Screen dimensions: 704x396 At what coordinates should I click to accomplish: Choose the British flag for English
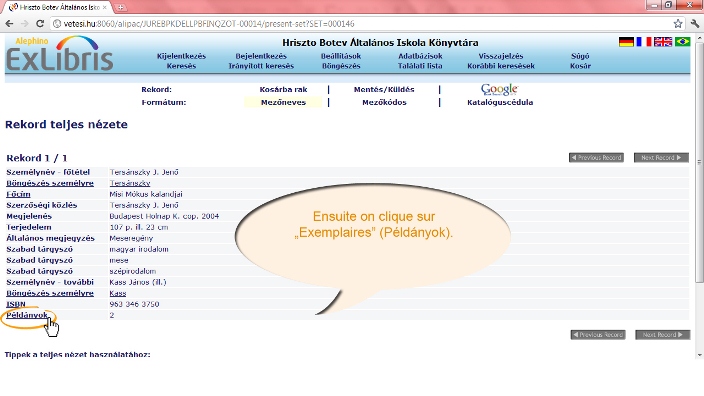coord(663,42)
